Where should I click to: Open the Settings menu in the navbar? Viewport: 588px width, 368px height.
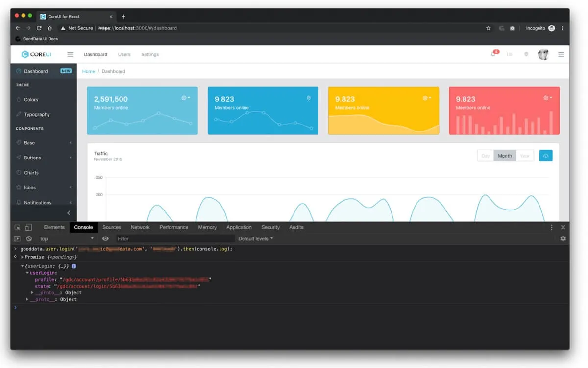(150, 54)
